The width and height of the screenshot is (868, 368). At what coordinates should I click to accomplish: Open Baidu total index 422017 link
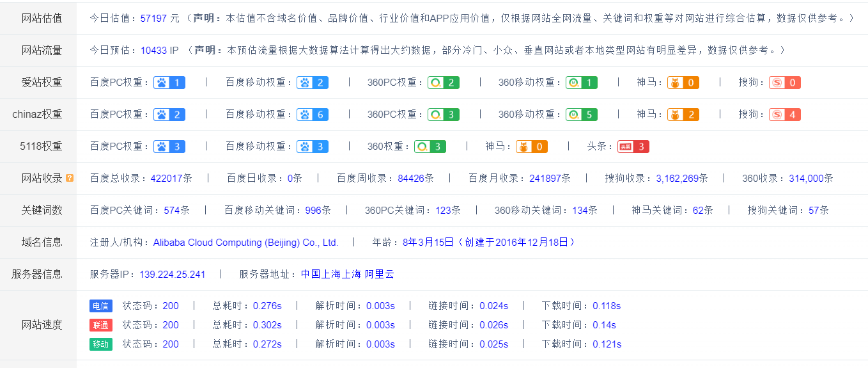tap(166, 179)
